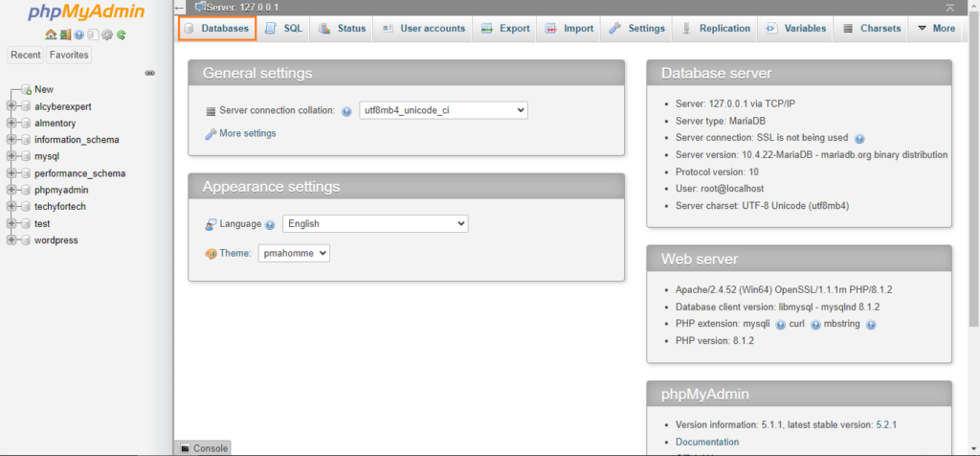The image size is (980, 456).
Task: Click the Server: 127.0.0.1 breadcrumb link
Action: tap(242, 7)
